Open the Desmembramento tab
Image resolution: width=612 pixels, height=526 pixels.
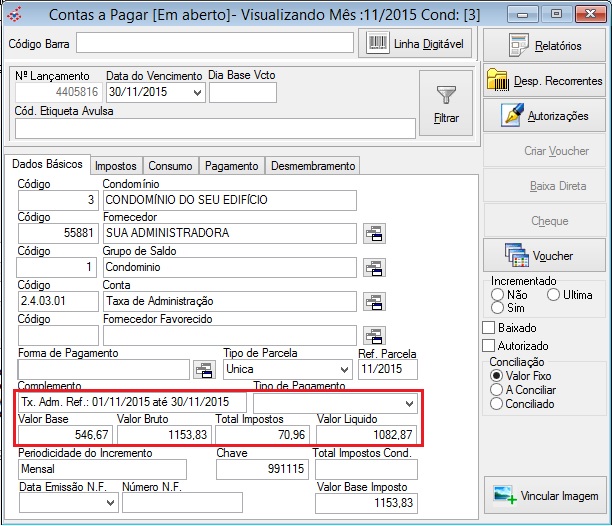[312, 167]
